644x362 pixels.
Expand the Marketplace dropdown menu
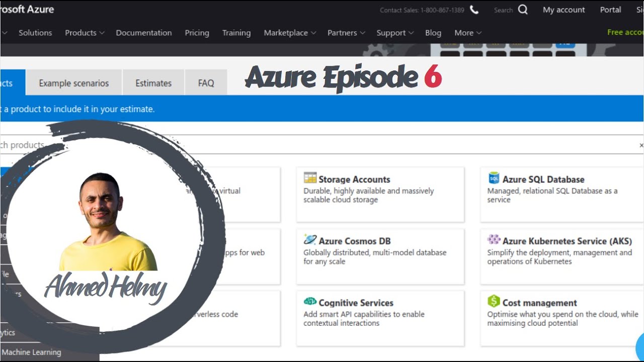[290, 33]
